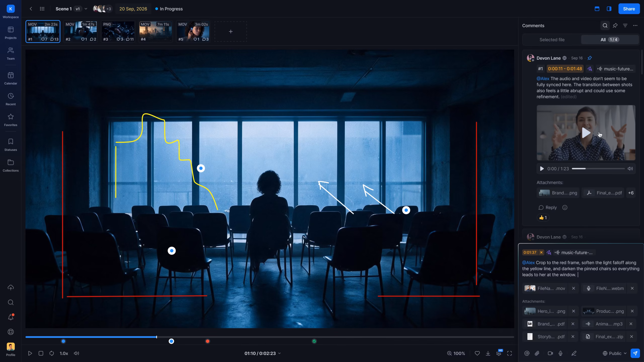The image size is (644, 362).
Task: Open notifications bell icon
Action: click(11, 317)
